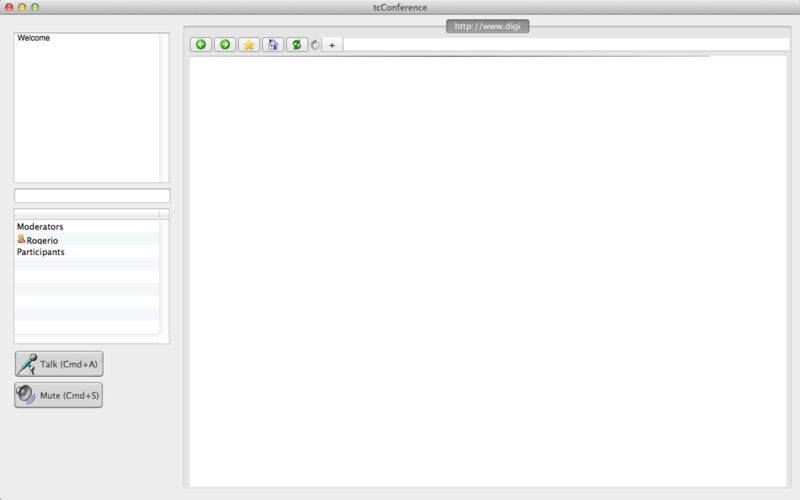Click the green forward arrow button
The width and height of the screenshot is (800, 500).
(x=225, y=45)
